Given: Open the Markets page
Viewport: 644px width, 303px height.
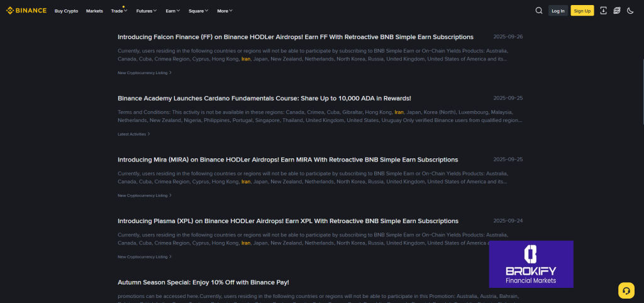Looking at the screenshot, I should click(x=94, y=11).
